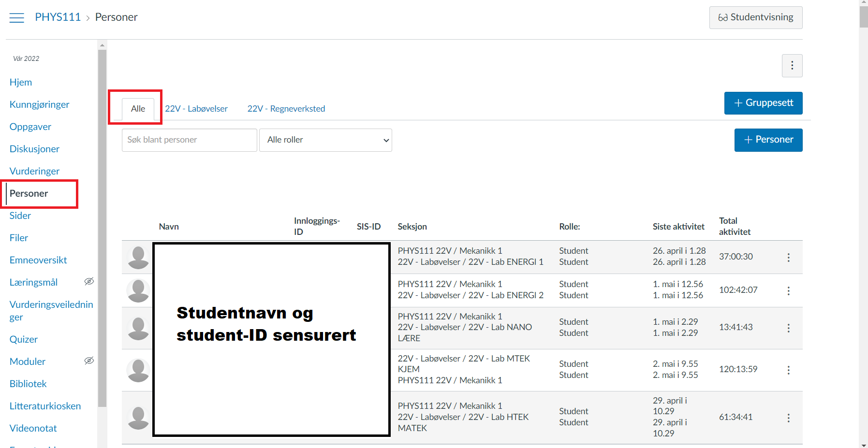868x448 pixels.
Task: Open Moduler in sidebar
Action: 28,361
